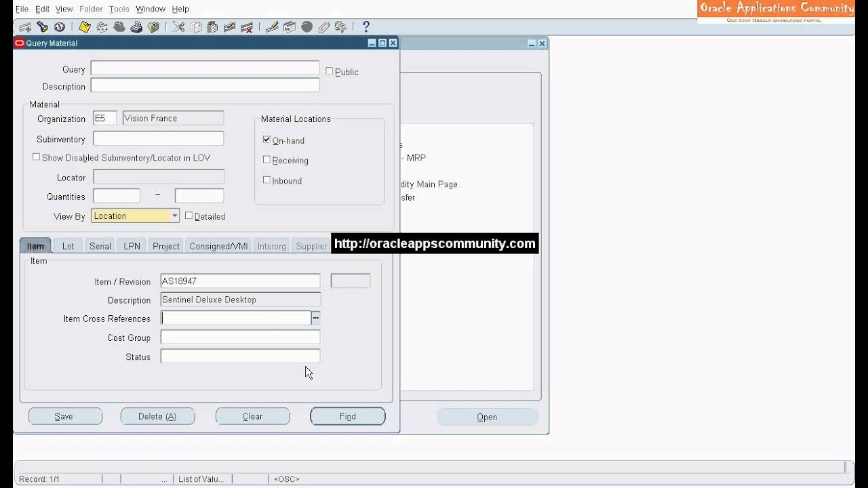Click the Window Help question mark icon
868x488 pixels.
(x=366, y=27)
